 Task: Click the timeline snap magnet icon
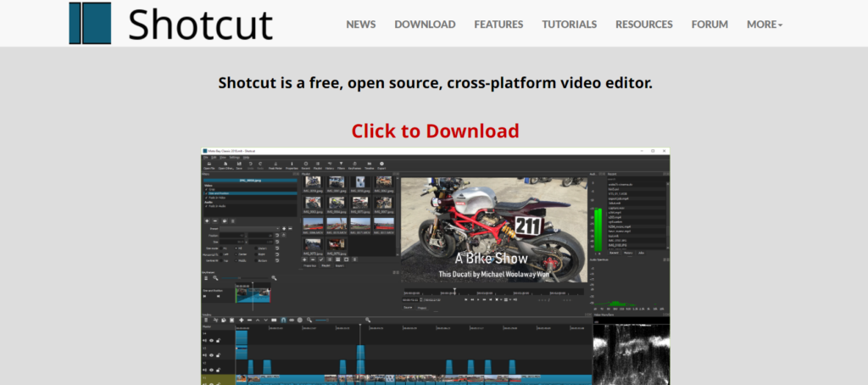(x=283, y=321)
